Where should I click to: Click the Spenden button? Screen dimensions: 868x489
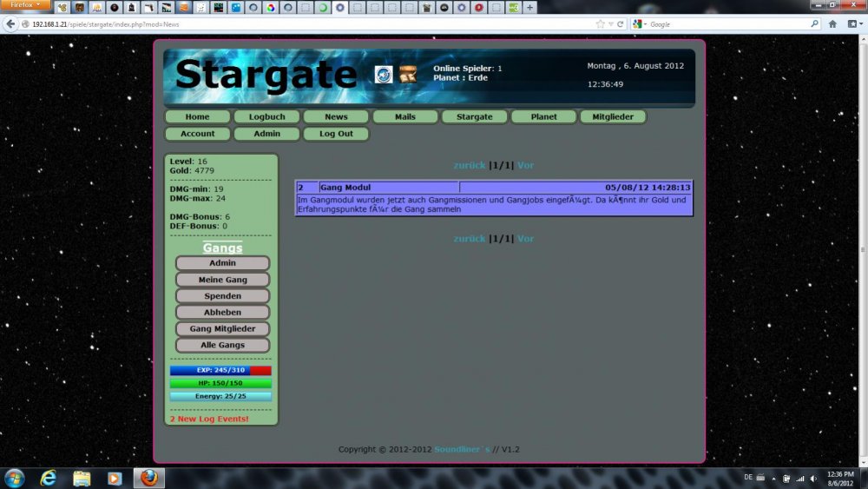coord(222,296)
